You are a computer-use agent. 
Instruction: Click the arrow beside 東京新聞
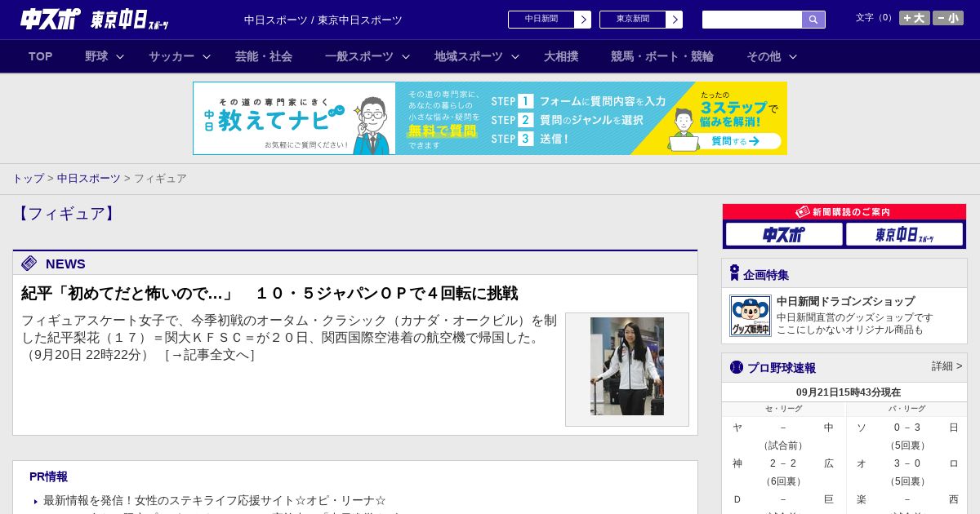(x=675, y=20)
